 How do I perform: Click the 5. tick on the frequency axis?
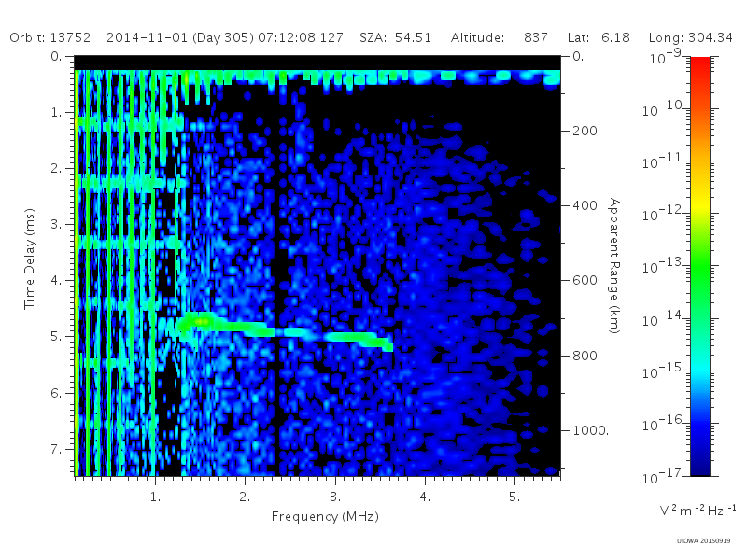click(515, 497)
